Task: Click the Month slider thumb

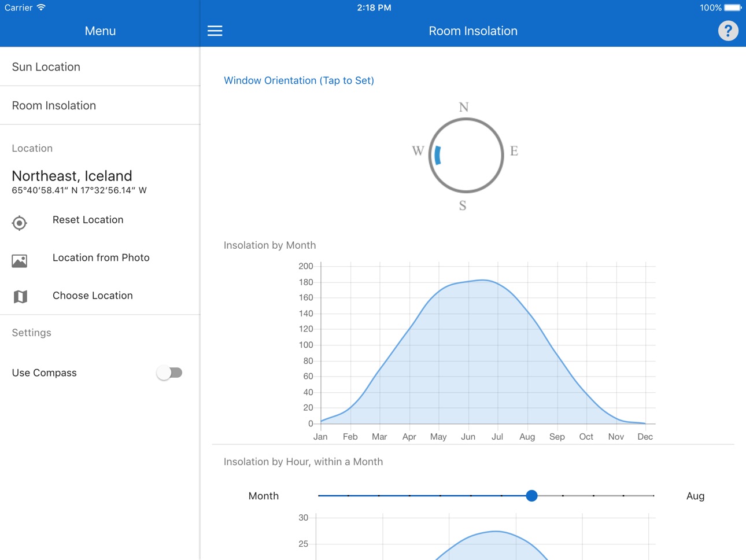Action: (x=532, y=496)
